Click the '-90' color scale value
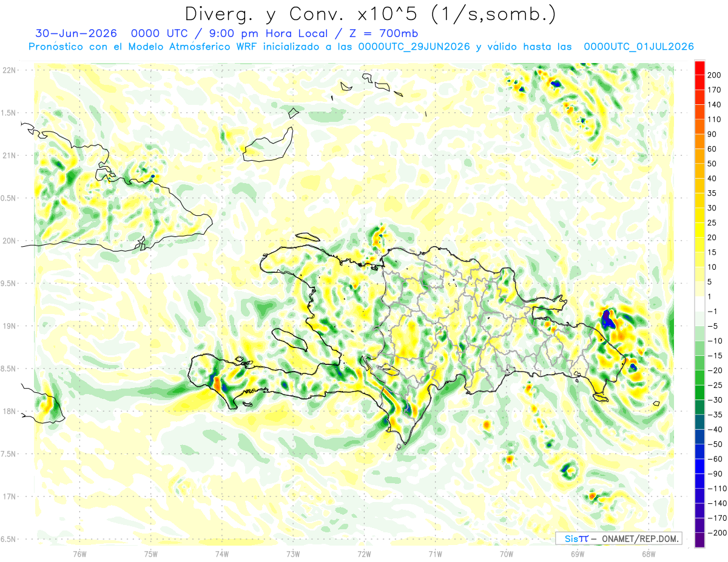The image size is (728, 562). pos(714,474)
